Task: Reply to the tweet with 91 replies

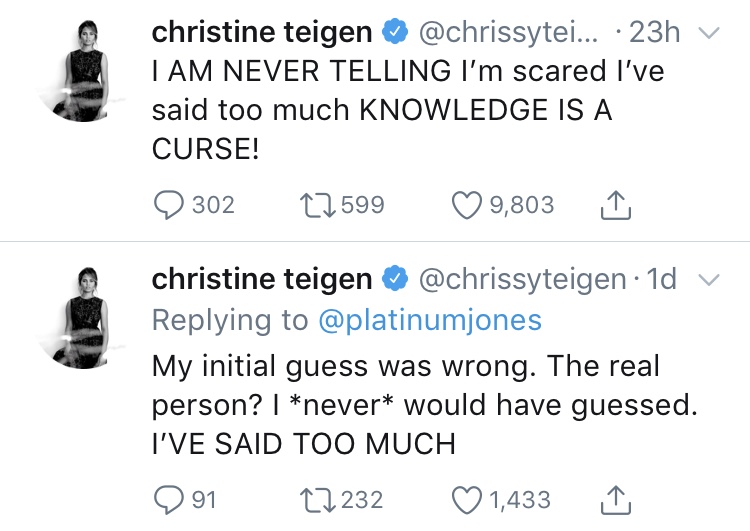Action: 169,498
